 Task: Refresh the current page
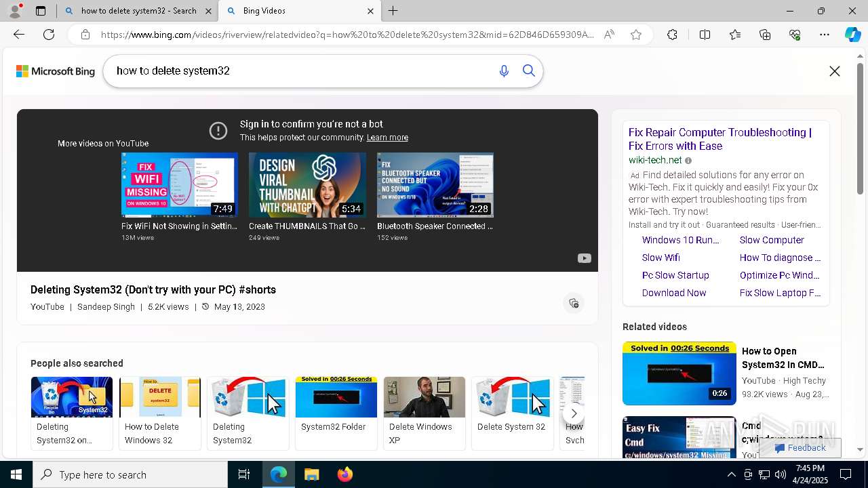click(x=49, y=35)
